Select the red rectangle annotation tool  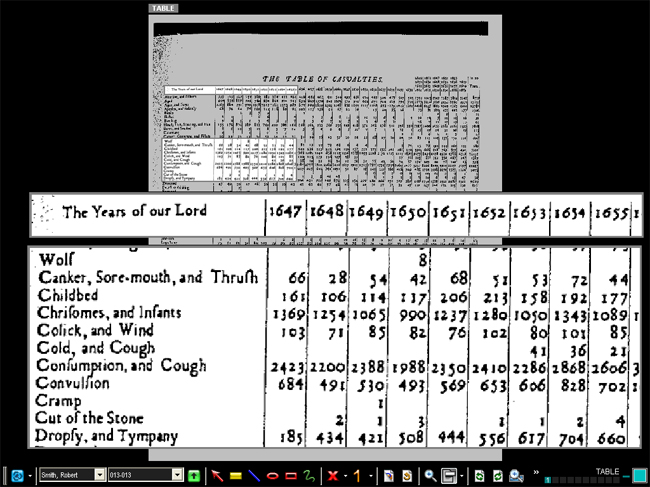(x=291, y=476)
